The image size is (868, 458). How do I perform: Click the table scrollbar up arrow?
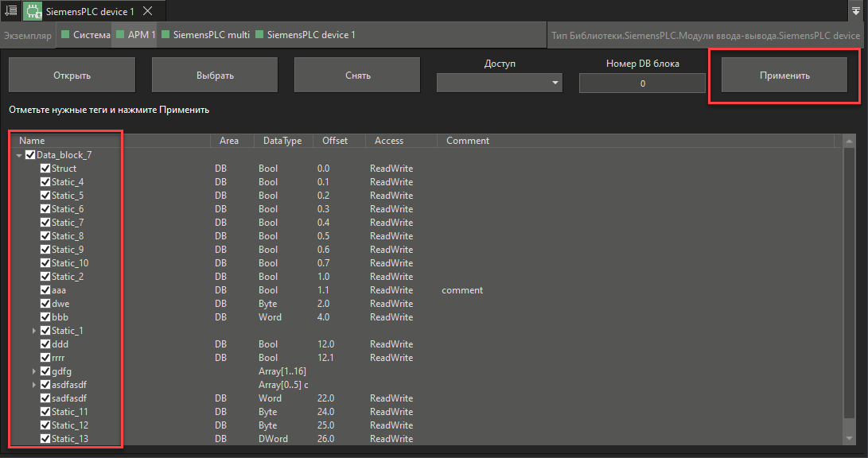click(x=849, y=141)
